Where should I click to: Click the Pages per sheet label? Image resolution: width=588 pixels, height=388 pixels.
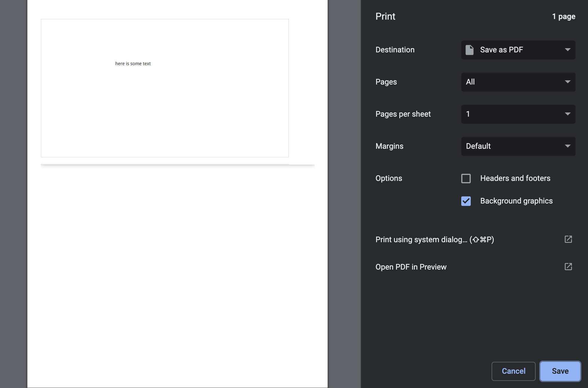pos(403,114)
